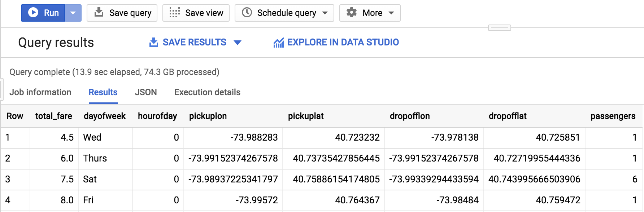Click the Data Studio chart icon
This screenshot has width=644, height=212.
pos(278,43)
